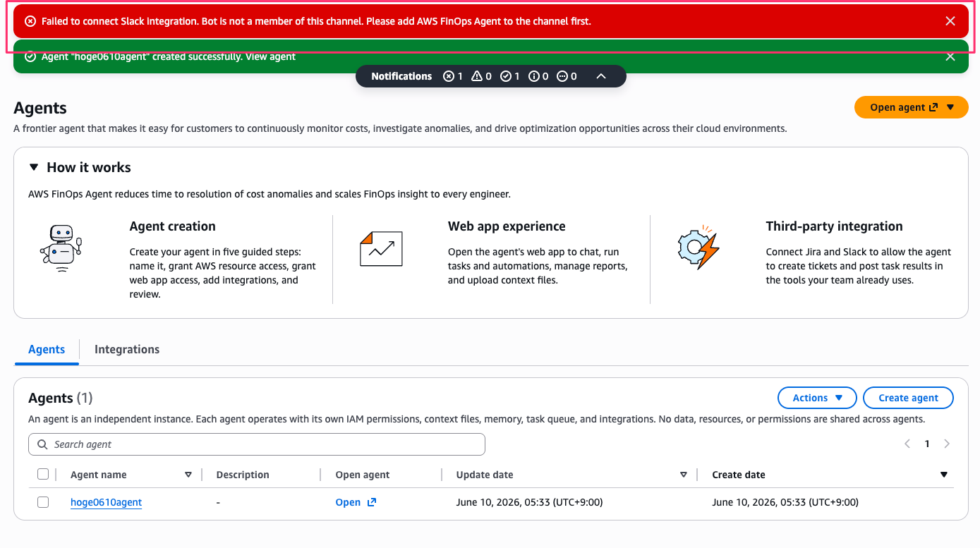Focus the Search agent input field

pyautogui.click(x=257, y=444)
